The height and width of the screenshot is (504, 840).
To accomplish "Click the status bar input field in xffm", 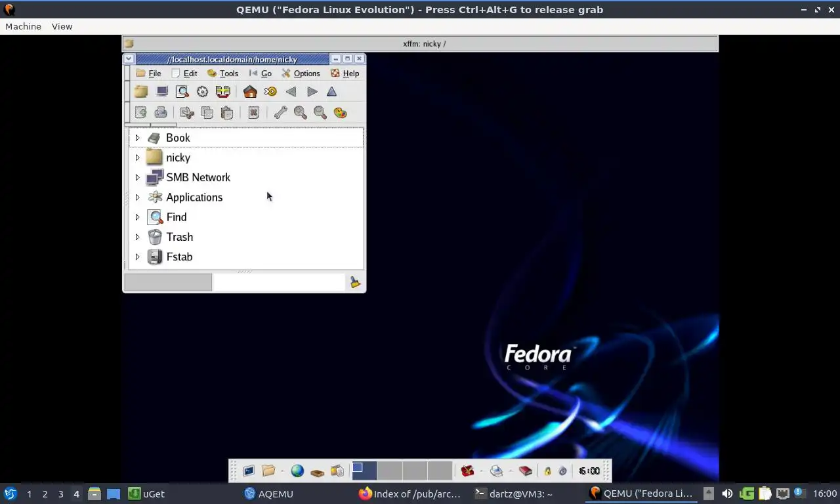I will (x=279, y=282).
